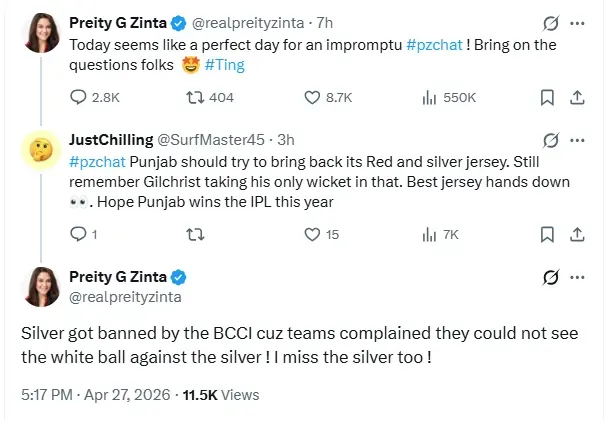Like JustChilling's tweet with 15 likes
The image size is (609, 421).
[x=313, y=234]
